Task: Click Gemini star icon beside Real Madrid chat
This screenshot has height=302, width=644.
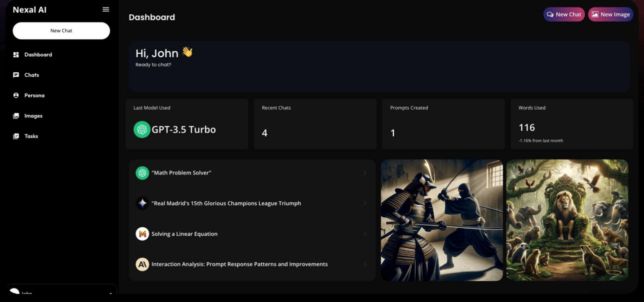Action: click(143, 203)
